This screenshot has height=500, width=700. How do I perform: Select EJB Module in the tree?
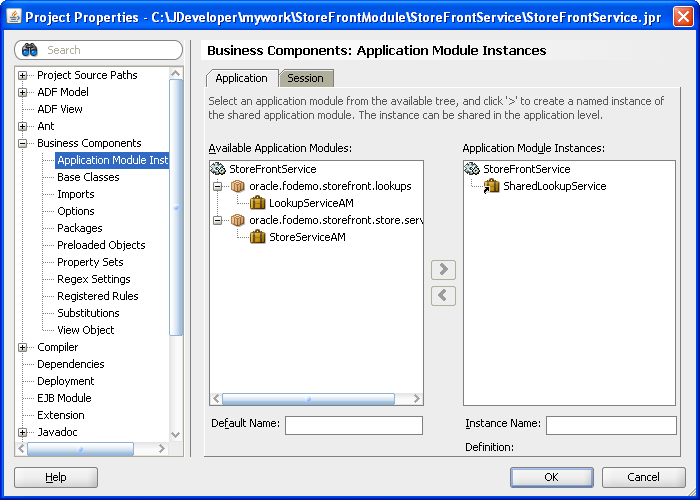coord(64,398)
